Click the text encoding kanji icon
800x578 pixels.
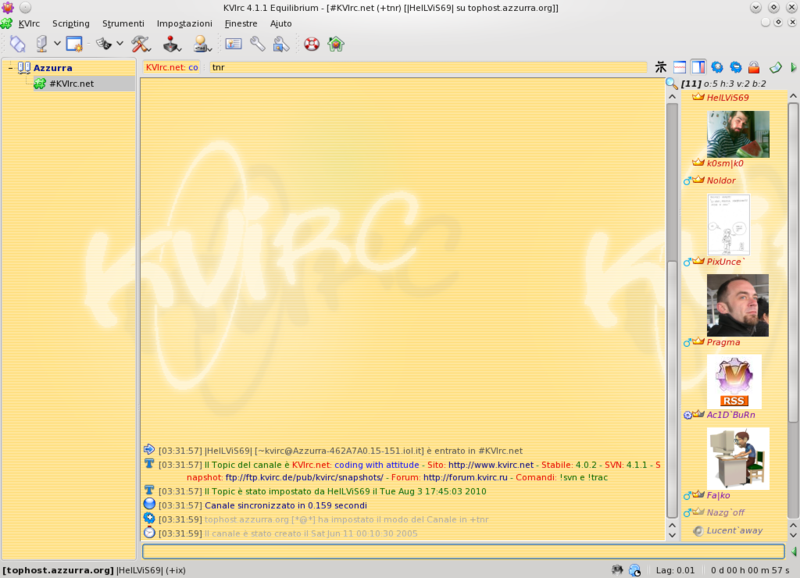tap(661, 67)
